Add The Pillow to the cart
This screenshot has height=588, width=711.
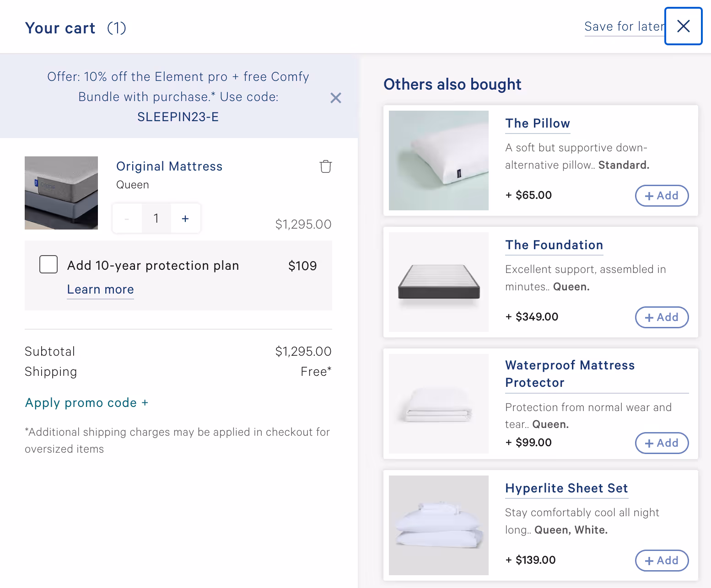pos(662,196)
